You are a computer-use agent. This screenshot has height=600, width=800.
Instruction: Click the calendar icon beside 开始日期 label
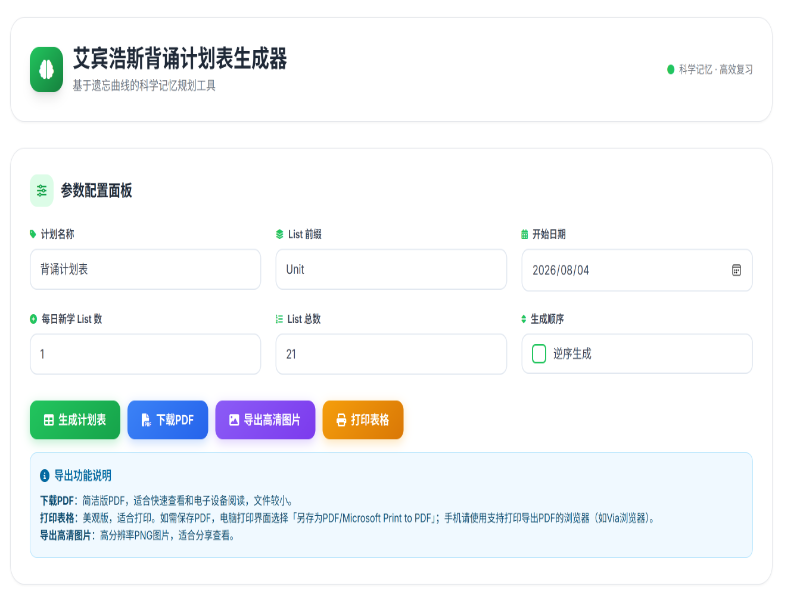pyautogui.click(x=524, y=234)
